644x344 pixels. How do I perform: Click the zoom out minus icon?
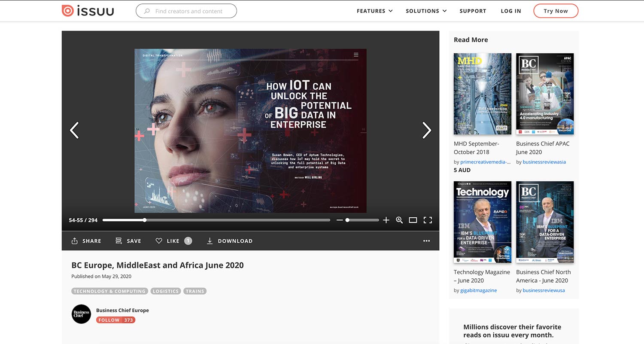pyautogui.click(x=340, y=220)
